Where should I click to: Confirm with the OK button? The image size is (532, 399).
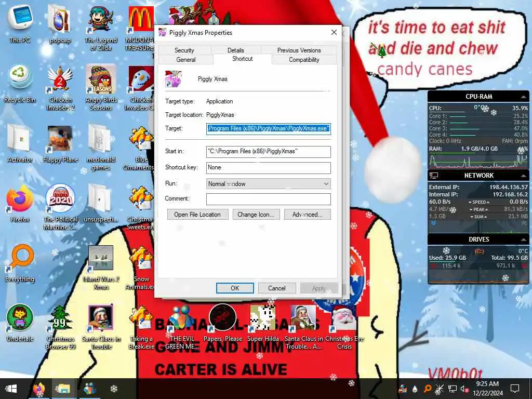pos(235,288)
